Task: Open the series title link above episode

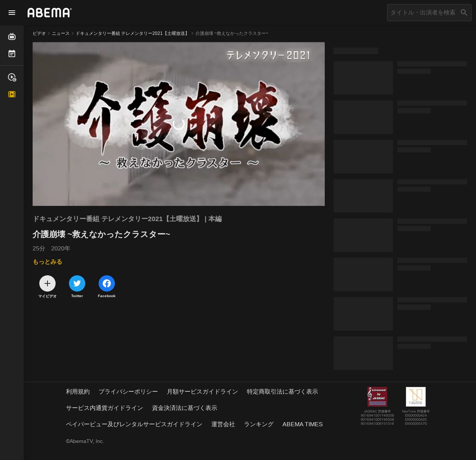Action: click(x=127, y=219)
